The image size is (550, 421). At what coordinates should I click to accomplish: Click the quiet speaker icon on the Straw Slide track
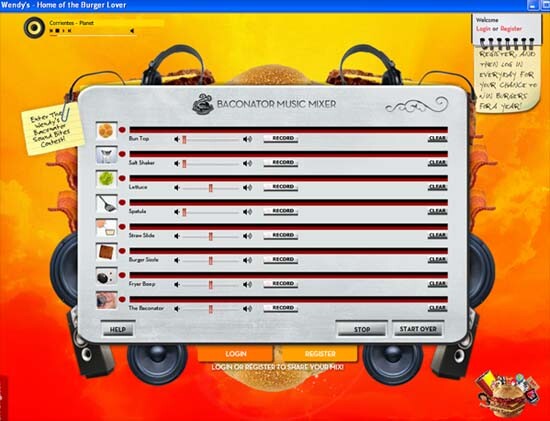pos(177,236)
